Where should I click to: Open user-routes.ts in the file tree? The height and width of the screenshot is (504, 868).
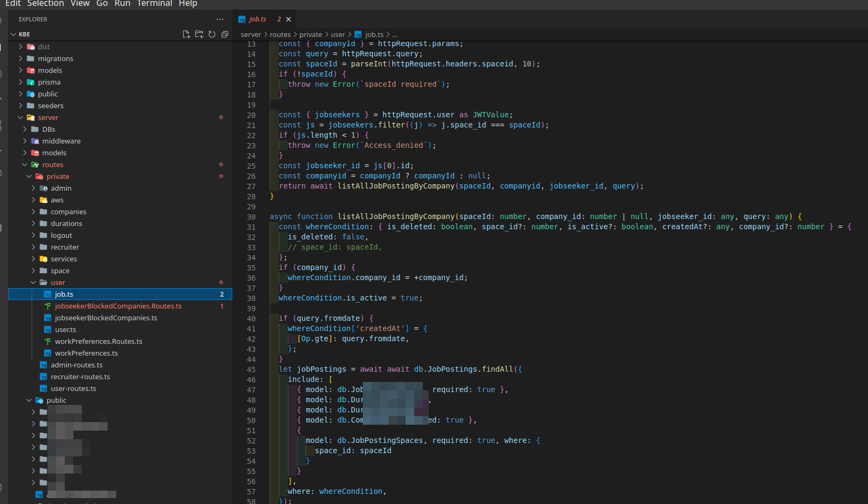point(73,389)
